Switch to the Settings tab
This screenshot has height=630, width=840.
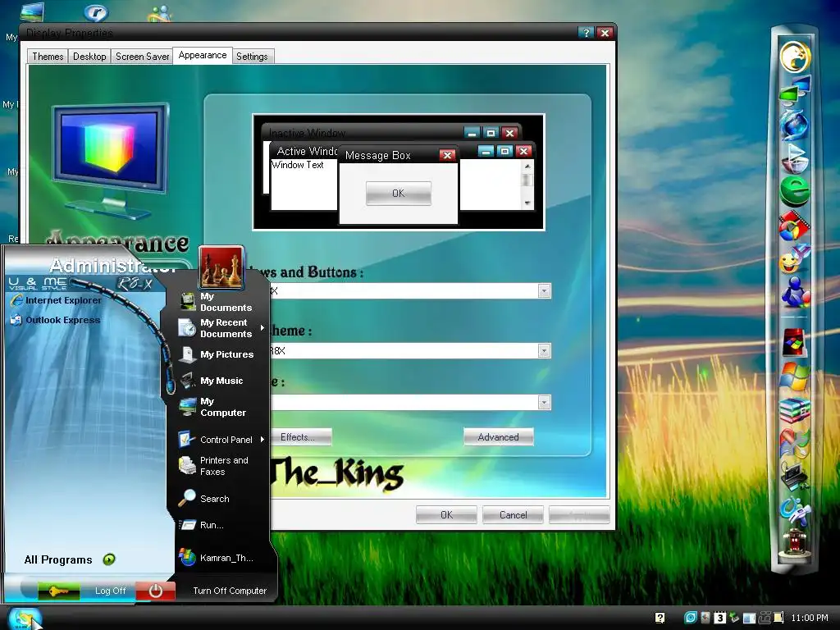(x=252, y=57)
